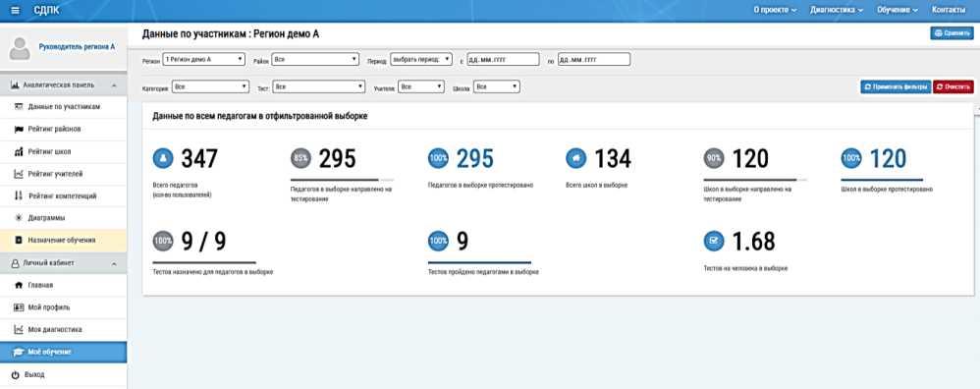Click the 100% badge beside 9 / 9
This screenshot has width=980, height=389.
click(x=162, y=241)
